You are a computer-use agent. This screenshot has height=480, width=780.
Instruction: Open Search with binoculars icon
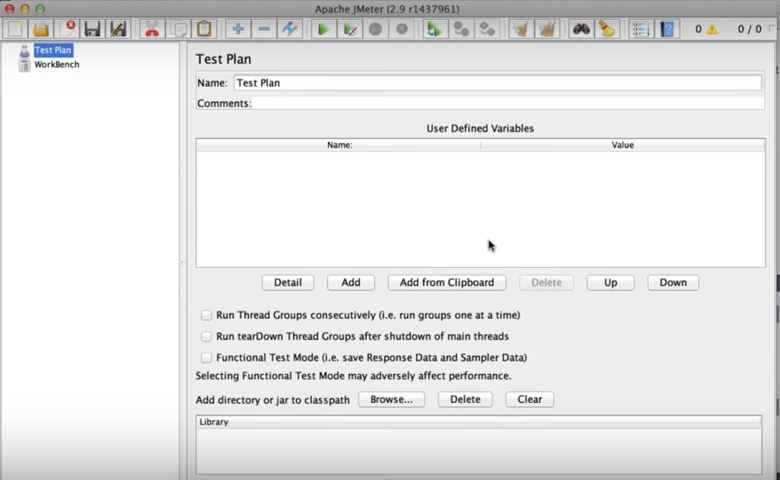pos(581,29)
